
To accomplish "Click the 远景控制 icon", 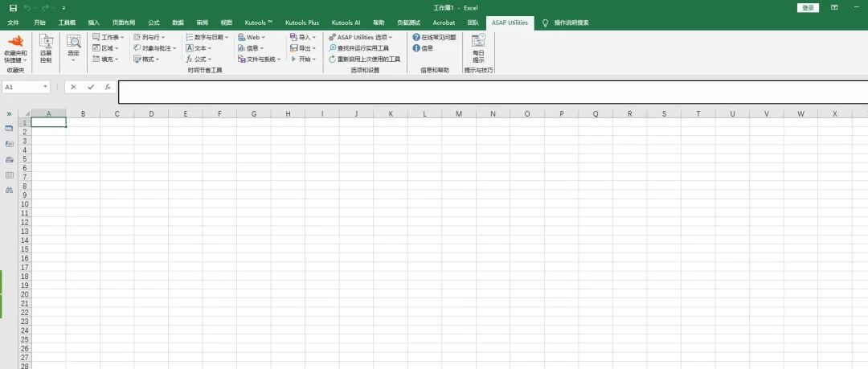I will pyautogui.click(x=46, y=42).
